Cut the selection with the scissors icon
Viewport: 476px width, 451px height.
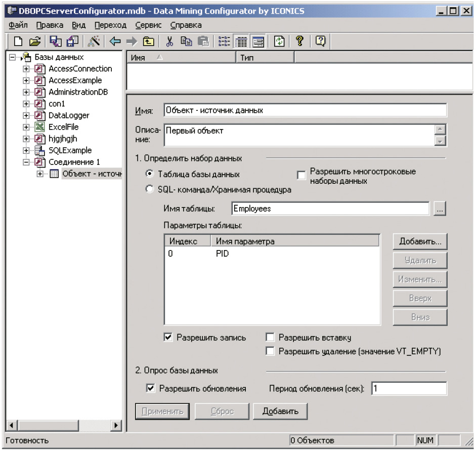point(169,41)
